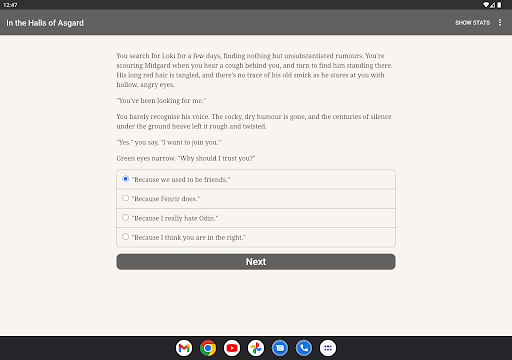This screenshot has width=512, height=360.
Task: Open Show Stats
Action: 472,23
